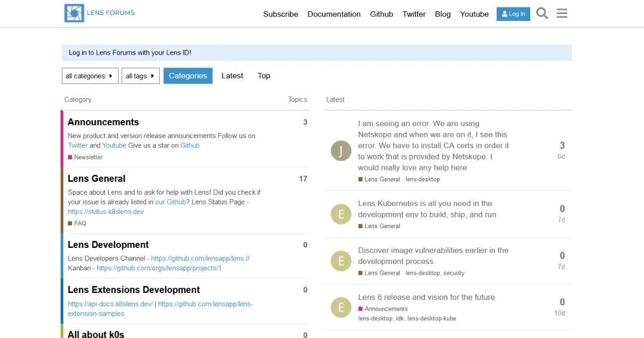Click avatar beside Lens 6 release topic

[x=341, y=307]
